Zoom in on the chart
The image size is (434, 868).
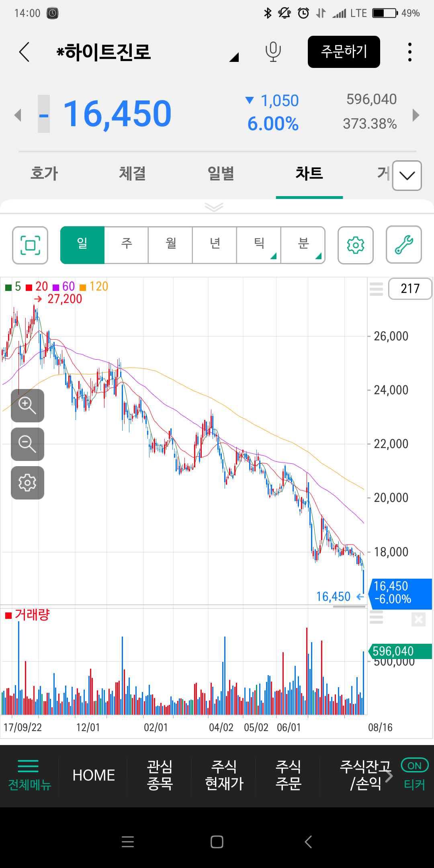click(x=27, y=405)
